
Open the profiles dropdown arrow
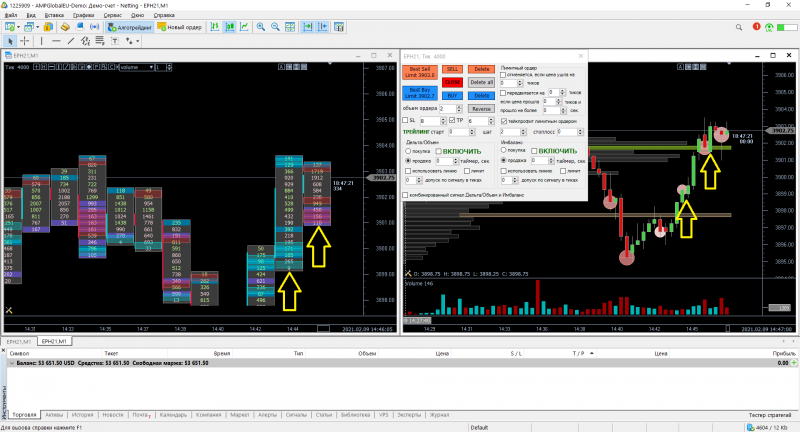tap(38, 27)
